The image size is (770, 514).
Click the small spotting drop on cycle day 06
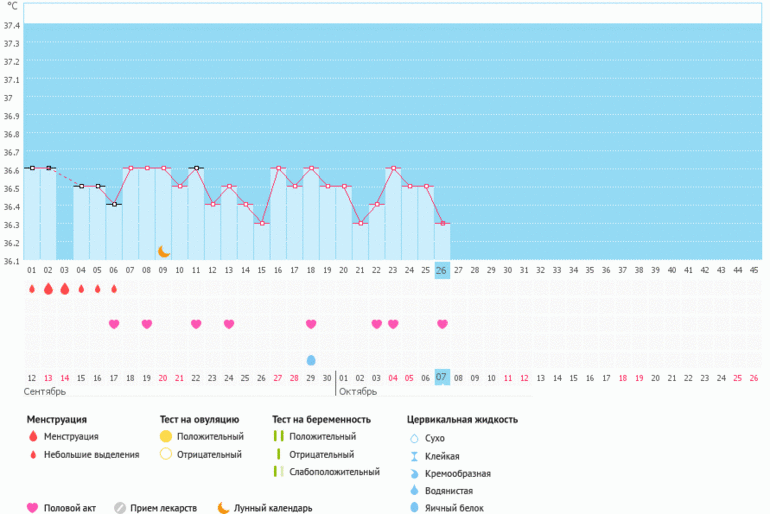click(114, 289)
